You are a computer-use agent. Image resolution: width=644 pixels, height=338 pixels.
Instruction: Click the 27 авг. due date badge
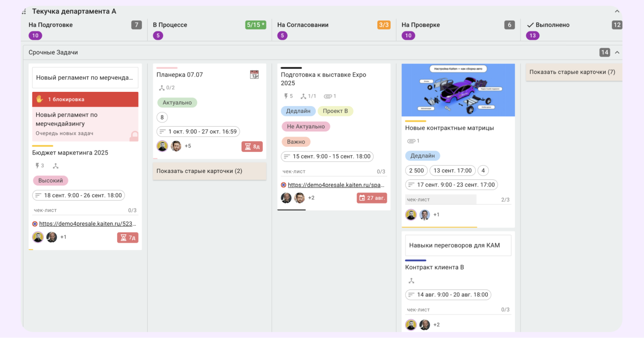tap(372, 198)
